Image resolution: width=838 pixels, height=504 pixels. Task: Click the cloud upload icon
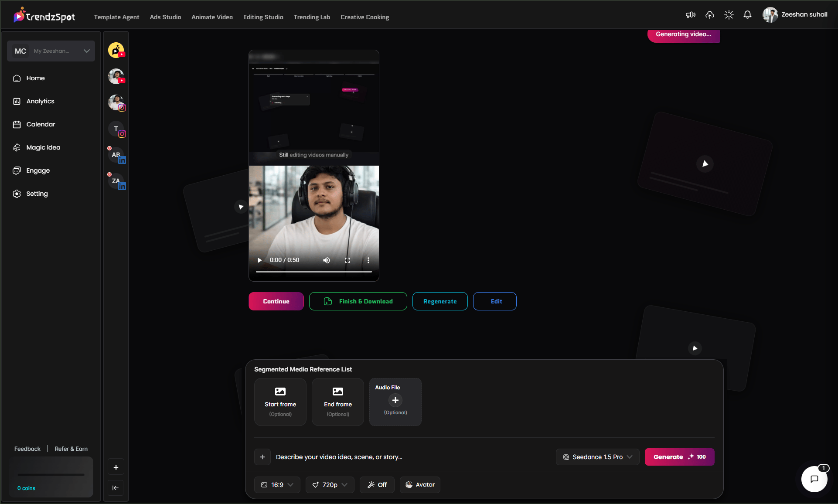pos(710,15)
